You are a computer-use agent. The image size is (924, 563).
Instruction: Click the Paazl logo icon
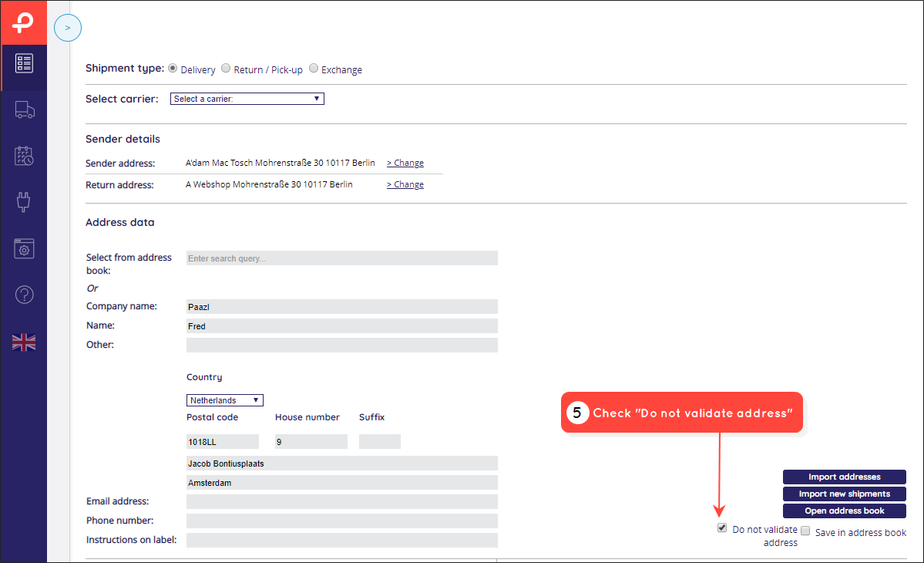[24, 22]
